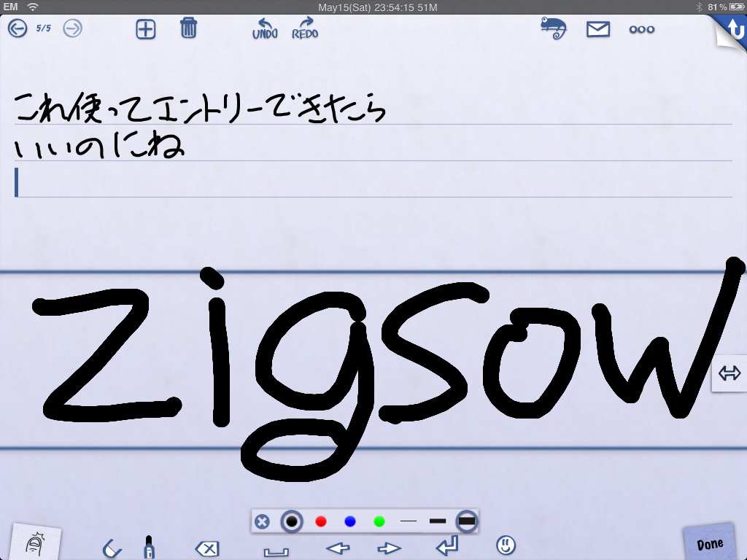Add a new page with plus icon

(146, 29)
